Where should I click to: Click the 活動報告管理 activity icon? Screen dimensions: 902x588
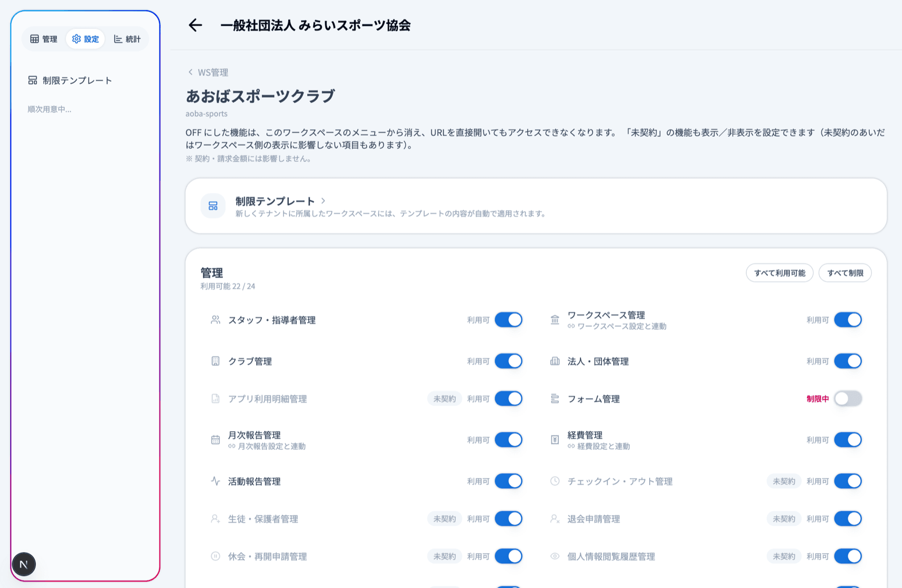pyautogui.click(x=215, y=481)
